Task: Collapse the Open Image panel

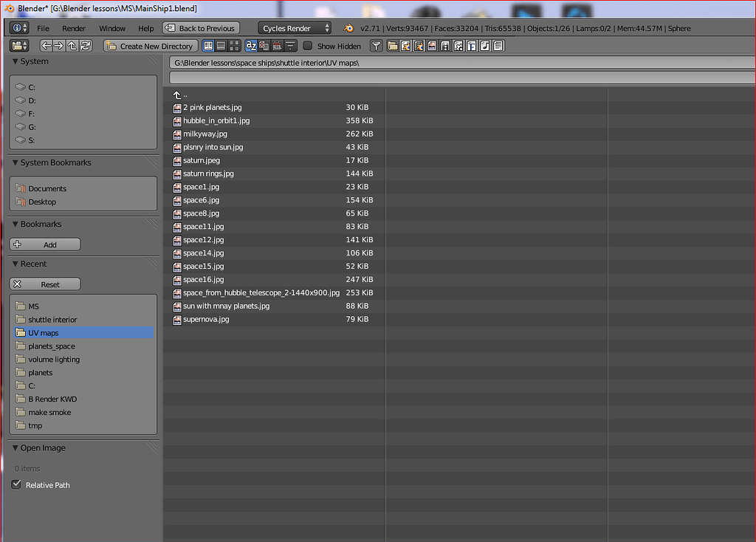Action: [x=16, y=447]
